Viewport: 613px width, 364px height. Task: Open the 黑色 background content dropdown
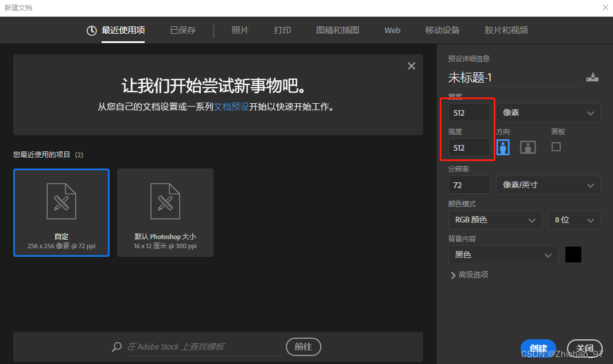click(503, 255)
